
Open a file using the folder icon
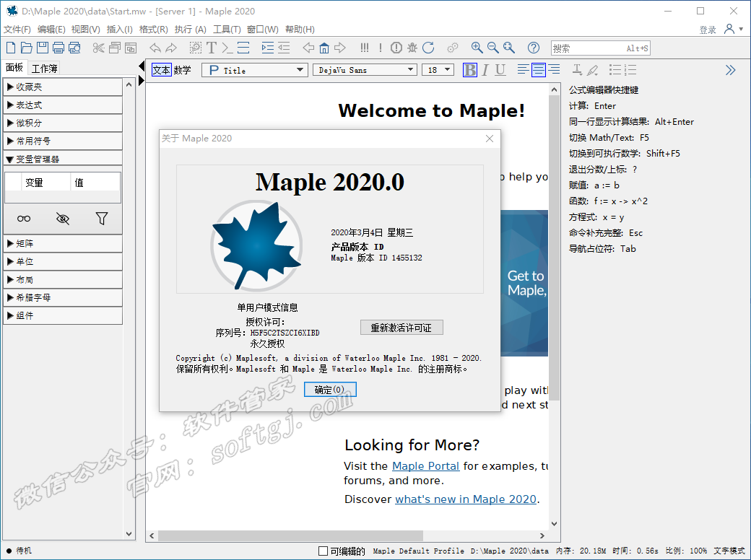point(26,48)
